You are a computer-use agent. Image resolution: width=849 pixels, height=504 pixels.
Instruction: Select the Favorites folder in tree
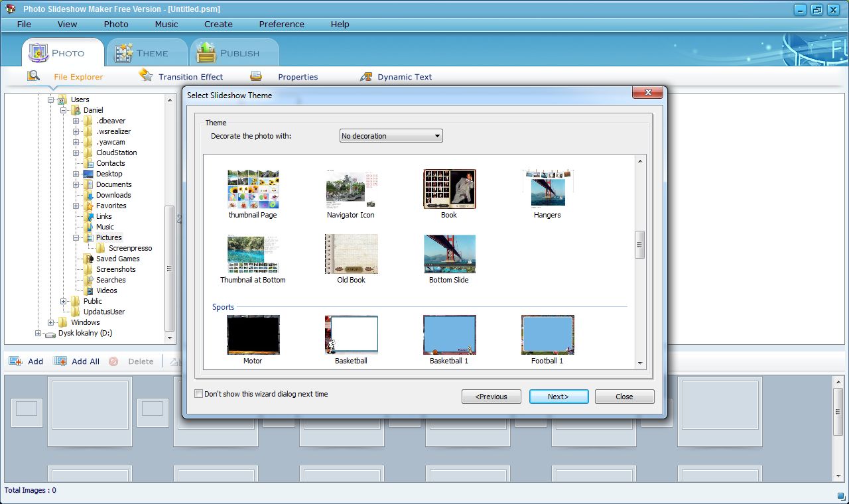pos(111,206)
